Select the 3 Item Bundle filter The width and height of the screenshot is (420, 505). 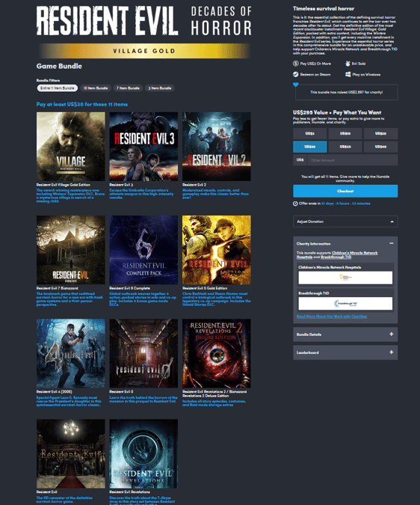pos(160,88)
